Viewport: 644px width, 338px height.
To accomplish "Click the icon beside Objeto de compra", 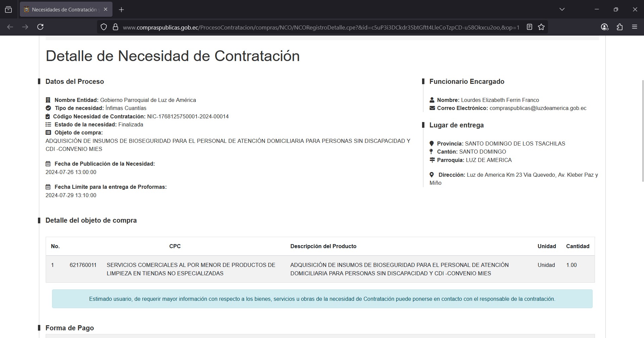I will click(48, 132).
